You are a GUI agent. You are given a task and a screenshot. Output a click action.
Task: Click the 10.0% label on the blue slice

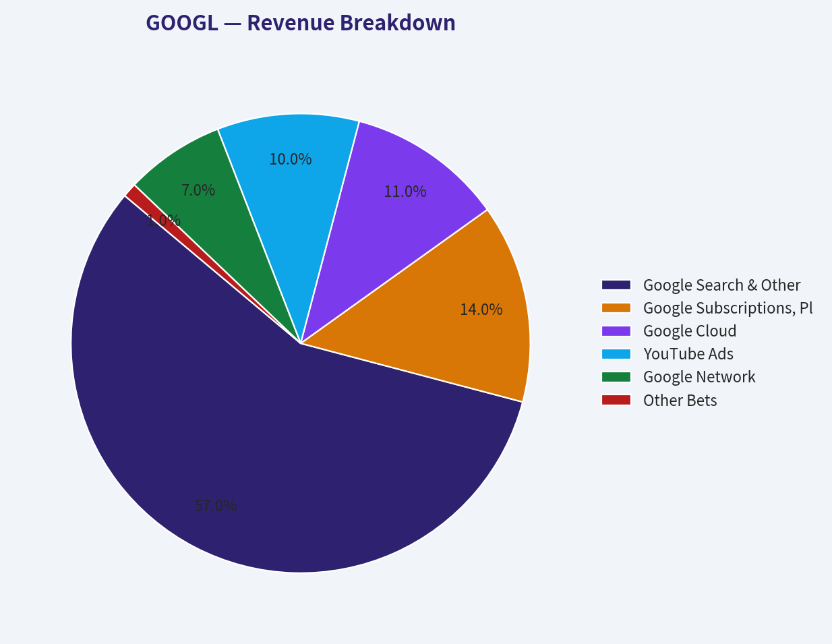[291, 159]
